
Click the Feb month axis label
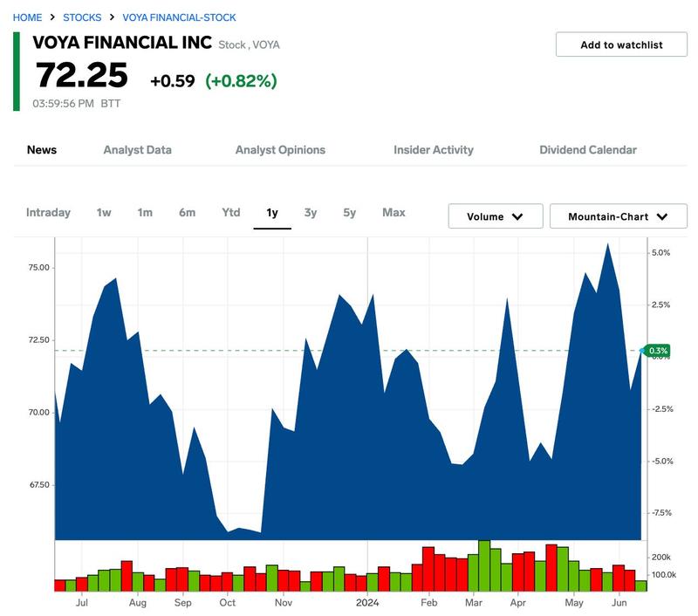click(x=429, y=603)
